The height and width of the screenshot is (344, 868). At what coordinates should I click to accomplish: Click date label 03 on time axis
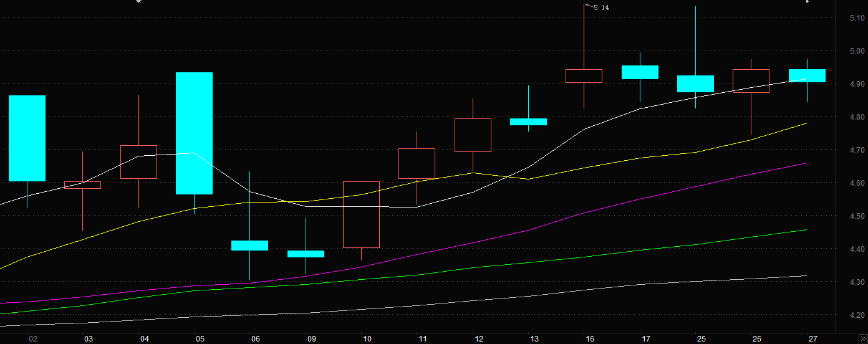[89, 339]
